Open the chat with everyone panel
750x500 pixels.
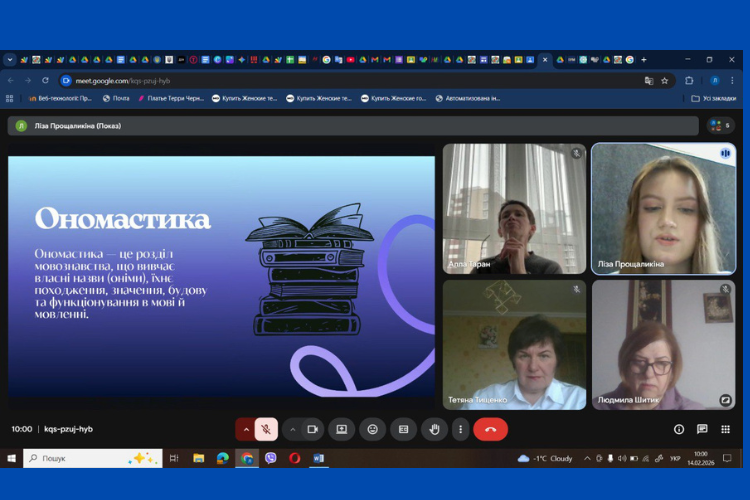click(x=702, y=429)
